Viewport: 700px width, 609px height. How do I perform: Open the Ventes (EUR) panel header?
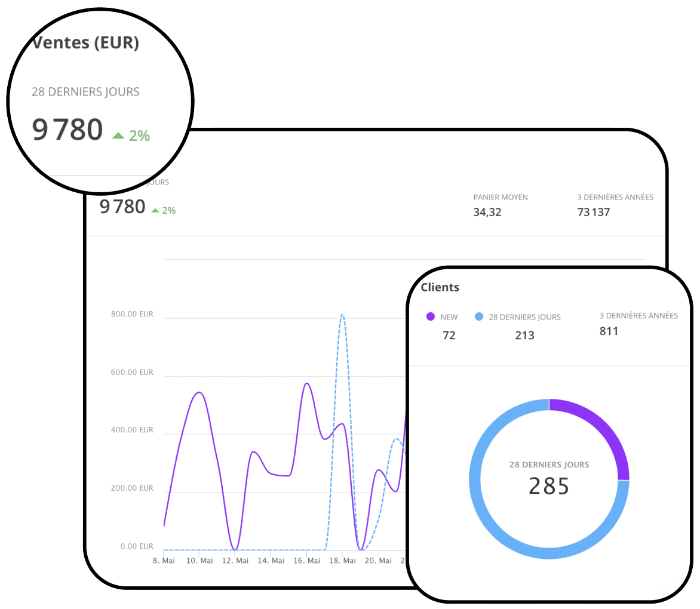point(87,42)
